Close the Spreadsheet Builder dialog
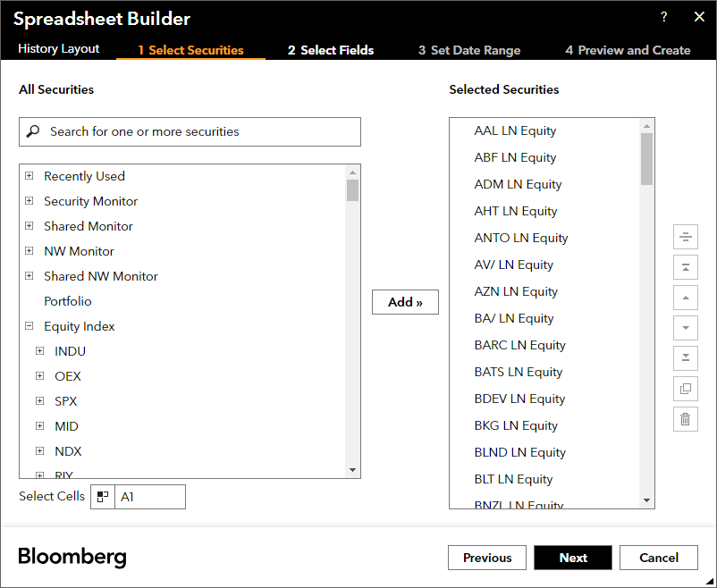The height and width of the screenshot is (588, 717). pos(699,17)
